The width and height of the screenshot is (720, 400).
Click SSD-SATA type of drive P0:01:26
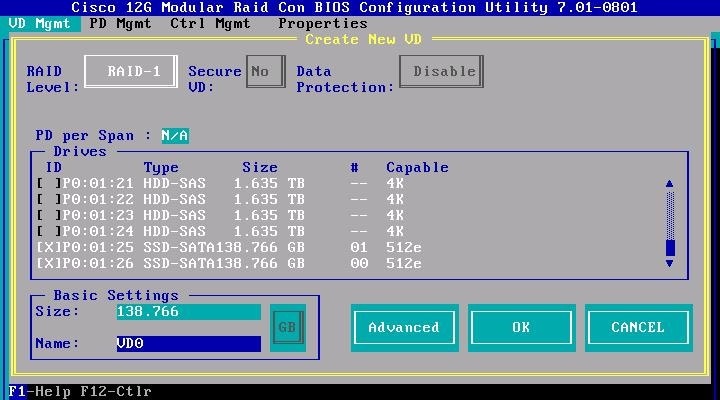click(179, 264)
